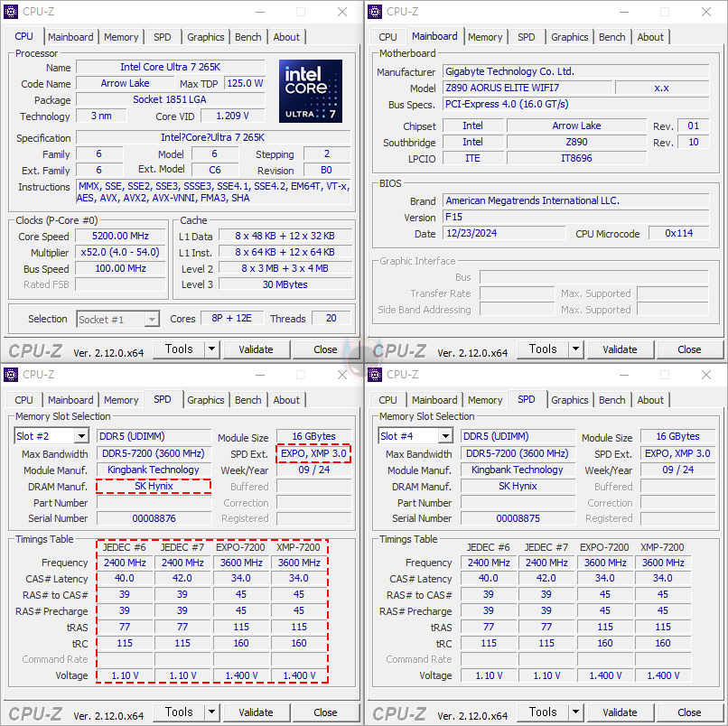This screenshot has width=728, height=726.
Task: Click Tools button in the processor window
Action: tap(179, 349)
